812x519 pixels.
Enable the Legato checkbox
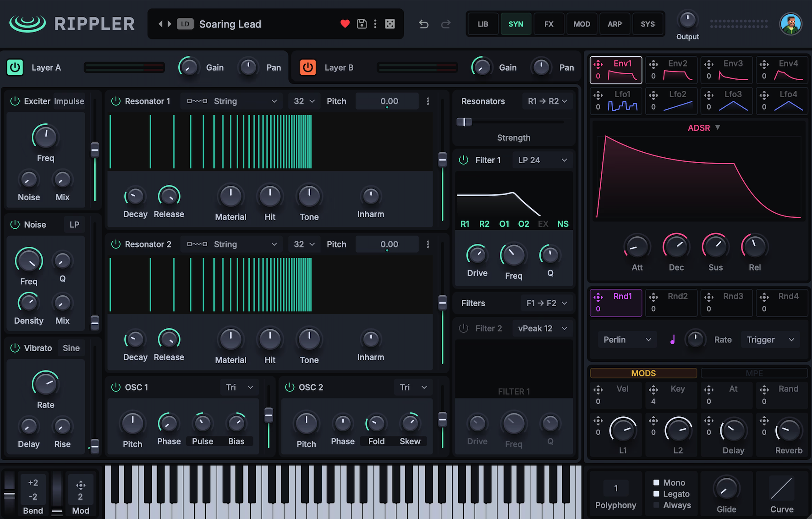pyautogui.click(x=656, y=494)
